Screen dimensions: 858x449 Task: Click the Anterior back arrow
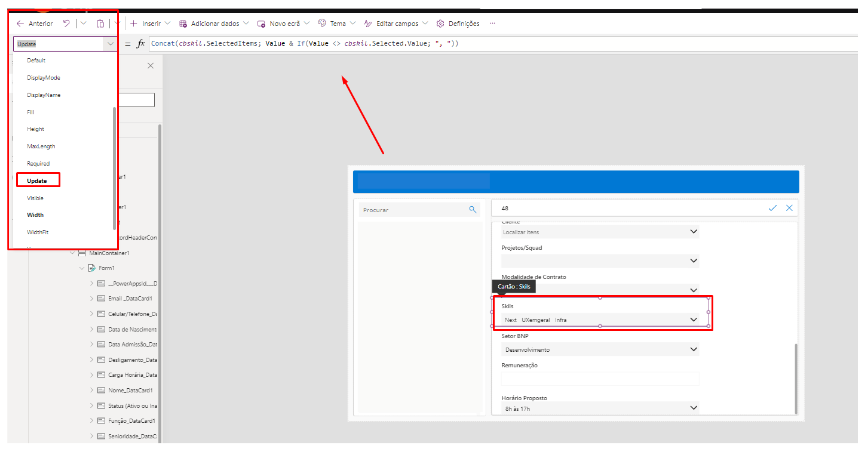21,23
